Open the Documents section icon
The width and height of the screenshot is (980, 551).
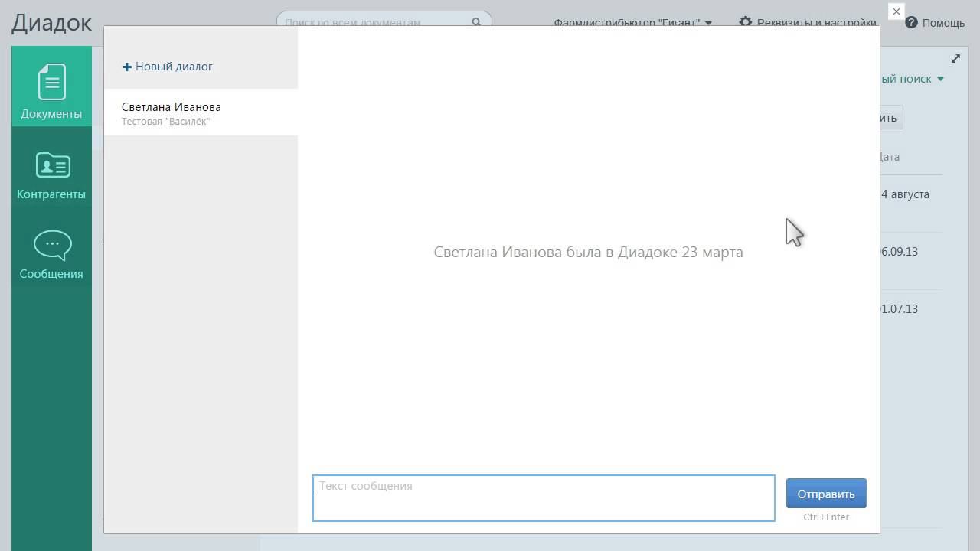coord(52,82)
